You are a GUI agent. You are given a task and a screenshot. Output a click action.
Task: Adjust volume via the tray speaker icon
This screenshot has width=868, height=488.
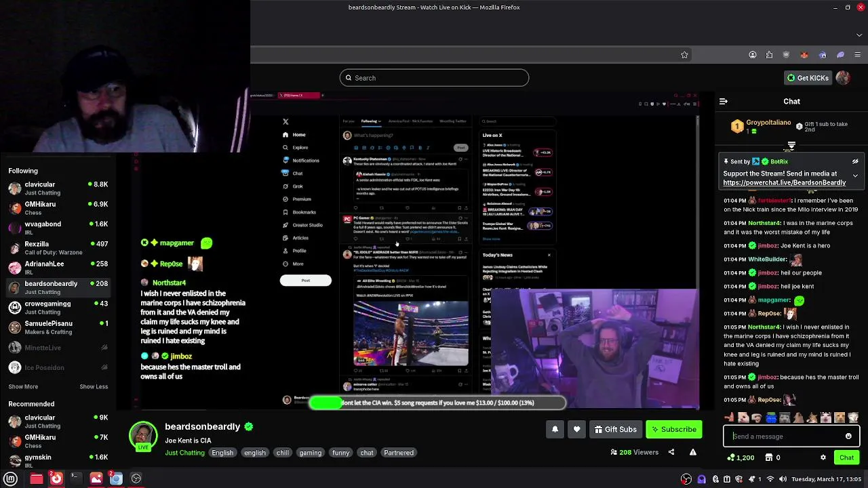783,479
